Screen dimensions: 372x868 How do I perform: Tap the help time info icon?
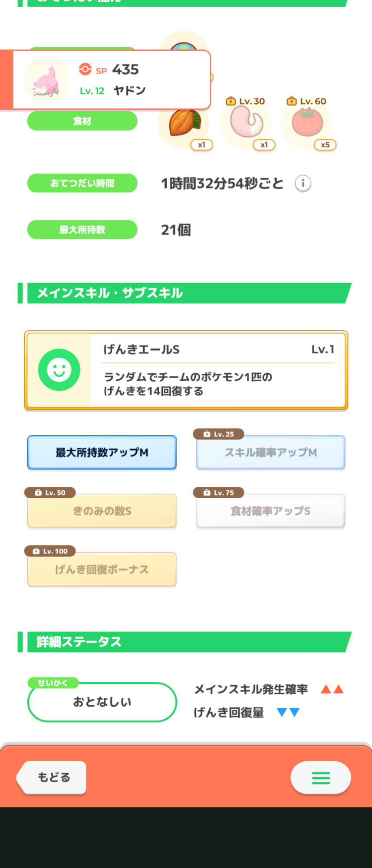[303, 184]
